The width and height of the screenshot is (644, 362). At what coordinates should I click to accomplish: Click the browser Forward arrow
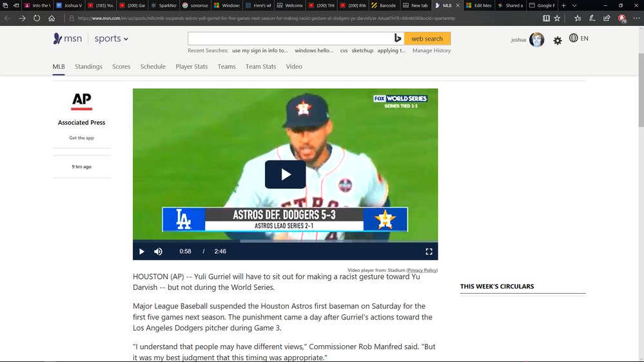tap(22, 18)
